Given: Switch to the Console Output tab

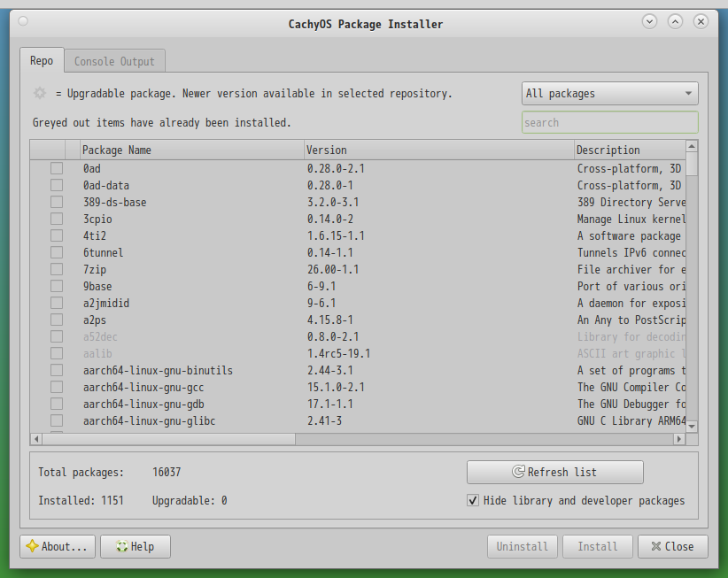Looking at the screenshot, I should point(114,61).
